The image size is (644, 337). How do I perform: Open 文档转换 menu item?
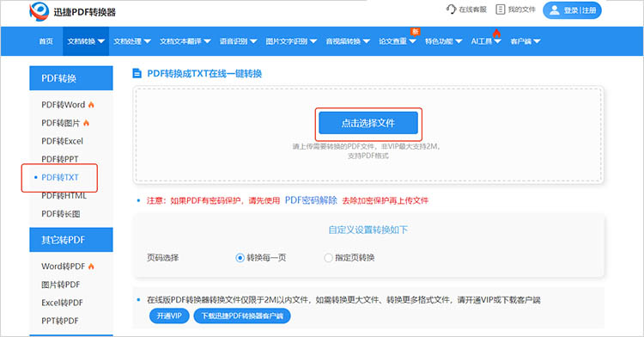86,41
